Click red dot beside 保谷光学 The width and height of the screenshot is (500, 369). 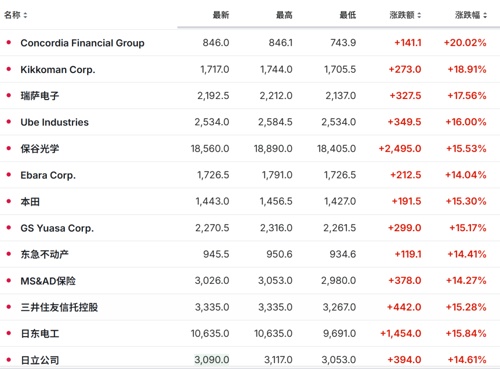click(9, 148)
